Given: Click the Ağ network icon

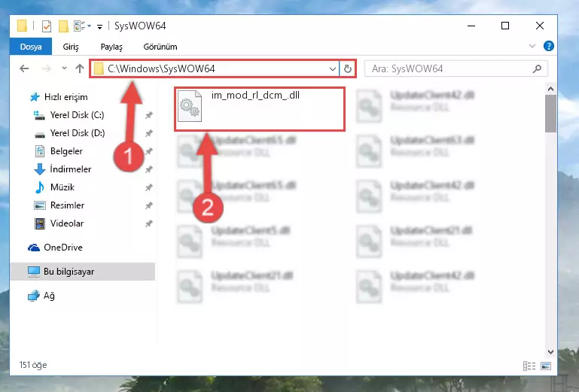Looking at the screenshot, I should click(x=34, y=296).
